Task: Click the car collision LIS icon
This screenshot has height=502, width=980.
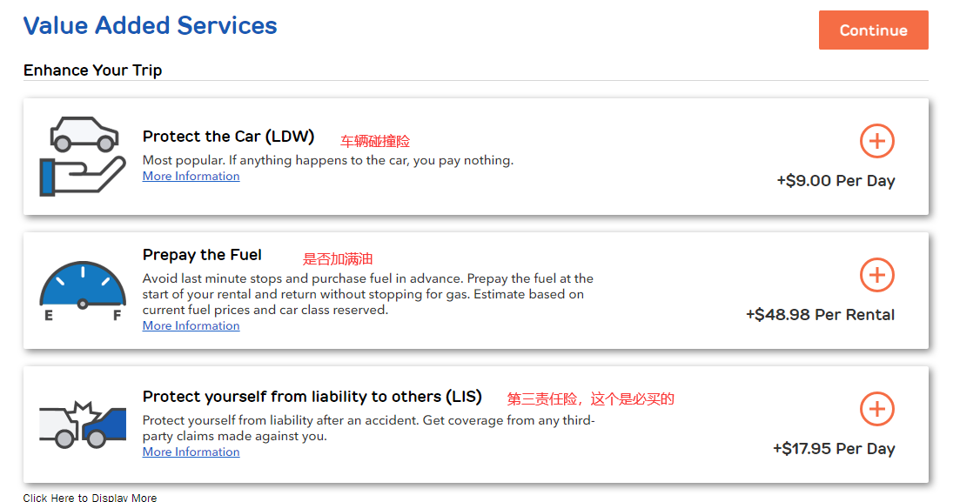Action: pos(83,424)
